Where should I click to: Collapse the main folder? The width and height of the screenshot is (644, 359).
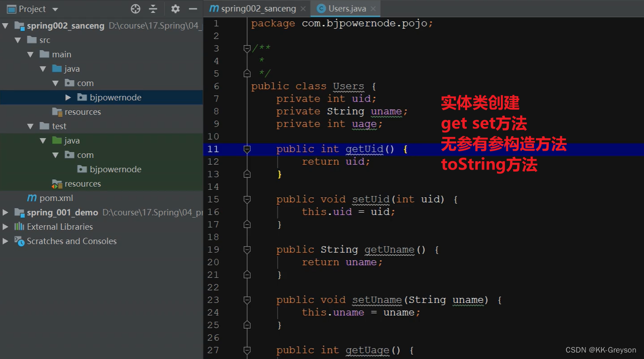(x=31, y=55)
